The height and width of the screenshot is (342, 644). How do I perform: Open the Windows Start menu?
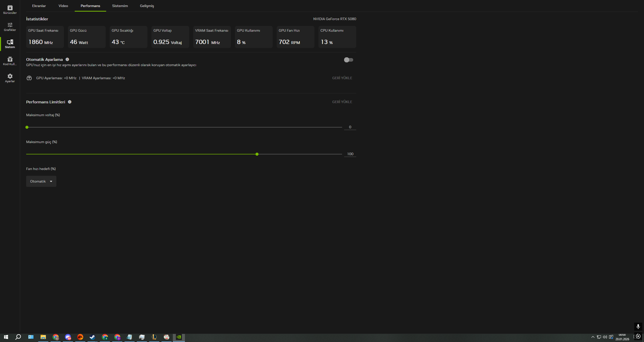pos(6,337)
